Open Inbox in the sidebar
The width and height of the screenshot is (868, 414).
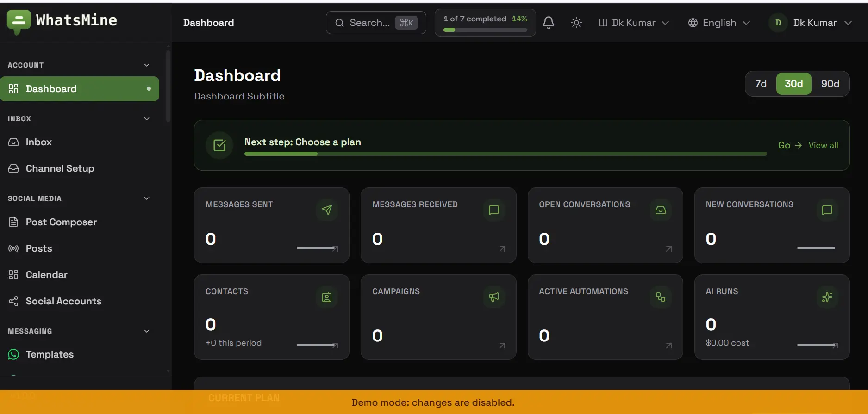pyautogui.click(x=80, y=142)
